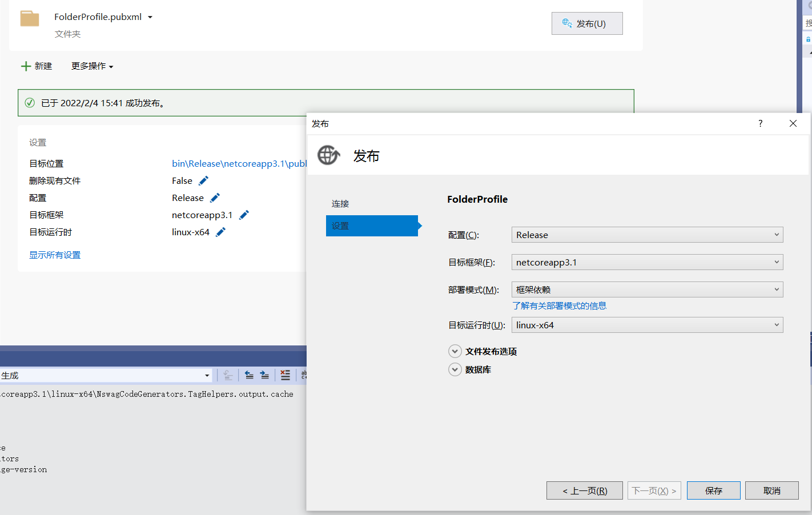
Task: Click the go to previous message icon
Action: (249, 375)
